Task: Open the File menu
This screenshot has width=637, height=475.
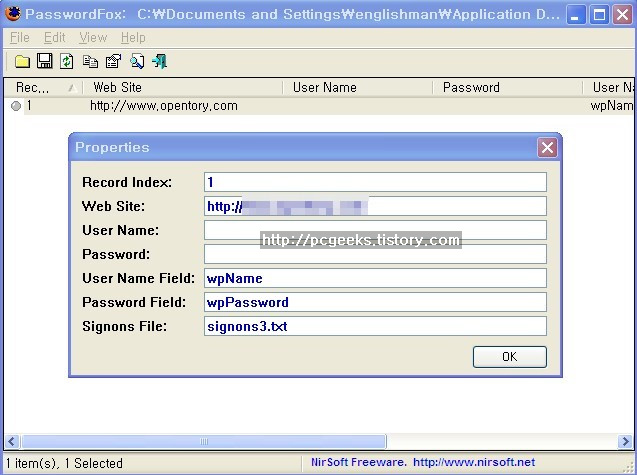Action: pos(20,38)
